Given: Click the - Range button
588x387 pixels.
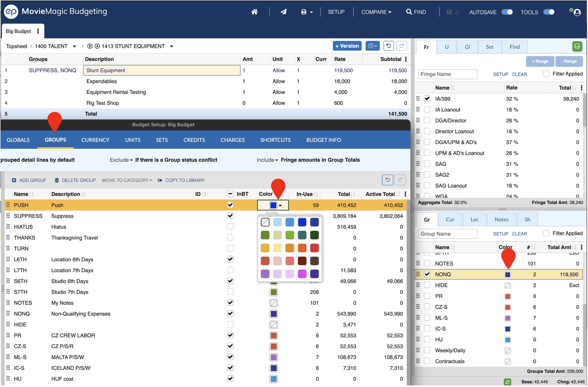Looking at the screenshot, I should tap(568, 61).
